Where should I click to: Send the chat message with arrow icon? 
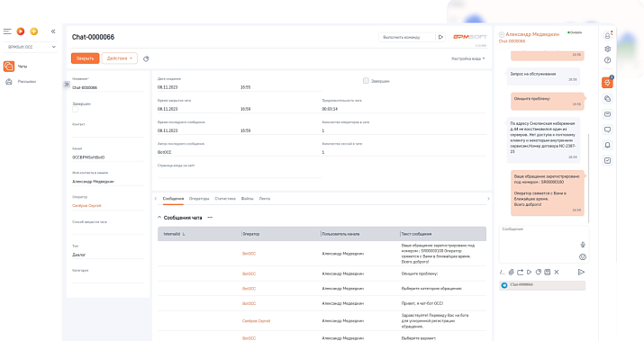(581, 272)
